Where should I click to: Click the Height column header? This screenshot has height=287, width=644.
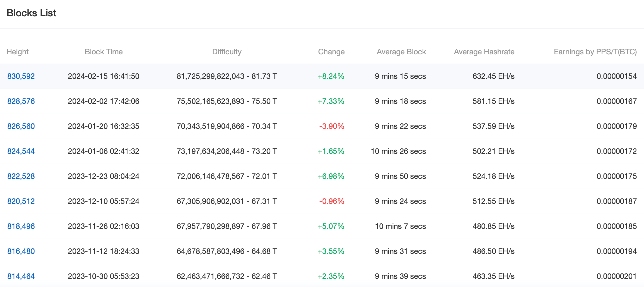[x=18, y=52]
